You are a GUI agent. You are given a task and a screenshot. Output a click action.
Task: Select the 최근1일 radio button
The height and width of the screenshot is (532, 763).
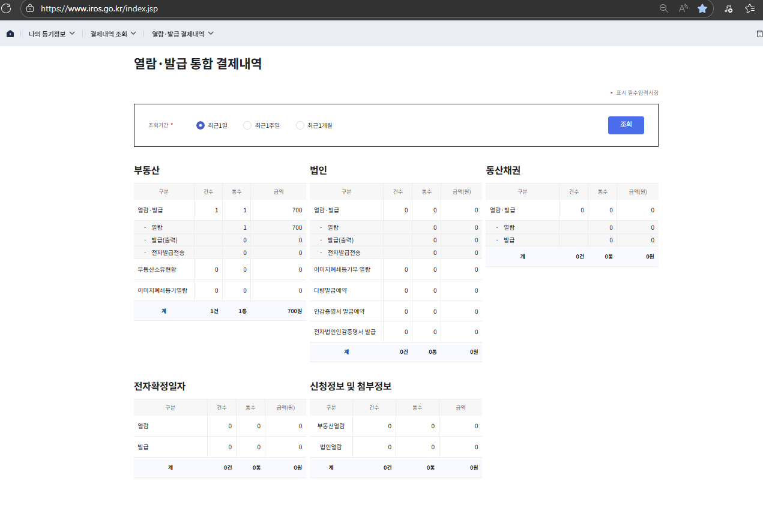pos(201,125)
